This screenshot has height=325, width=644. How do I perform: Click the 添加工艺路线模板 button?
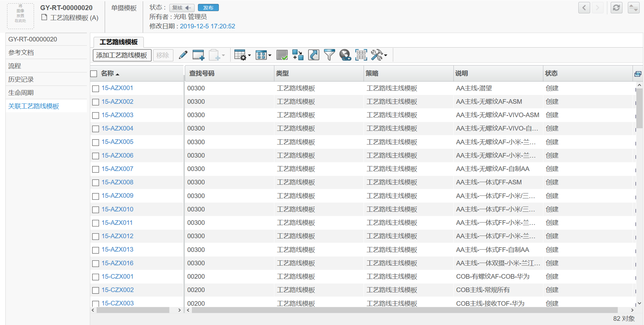[122, 55]
